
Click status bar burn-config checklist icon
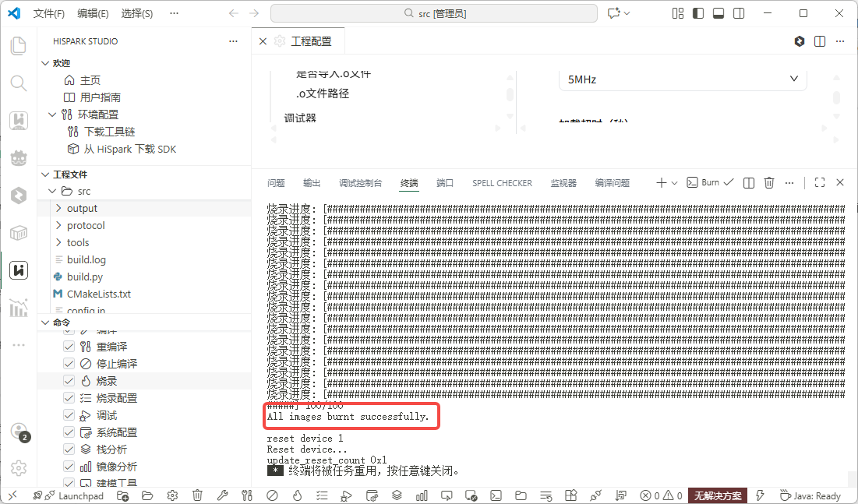click(322, 495)
